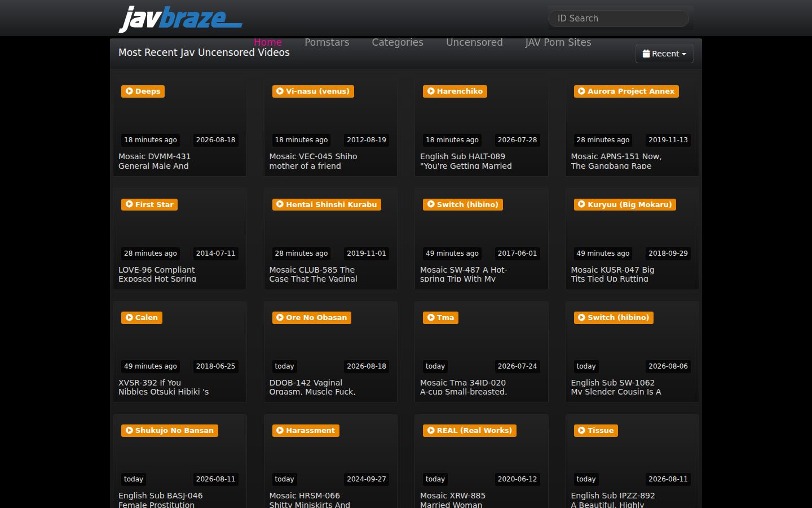812x508 pixels.
Task: Open the Kuryuu (Big Mokaru) tag
Action: [x=625, y=205]
